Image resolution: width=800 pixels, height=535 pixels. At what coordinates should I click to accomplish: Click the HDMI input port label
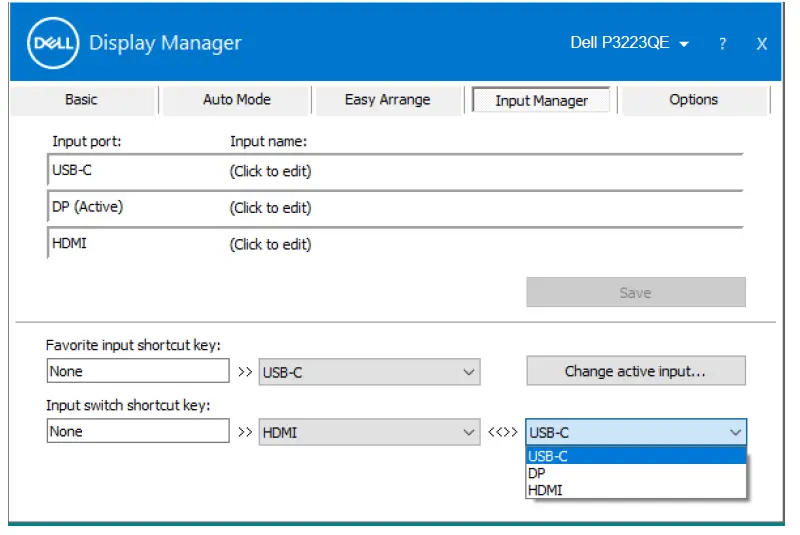[69, 244]
